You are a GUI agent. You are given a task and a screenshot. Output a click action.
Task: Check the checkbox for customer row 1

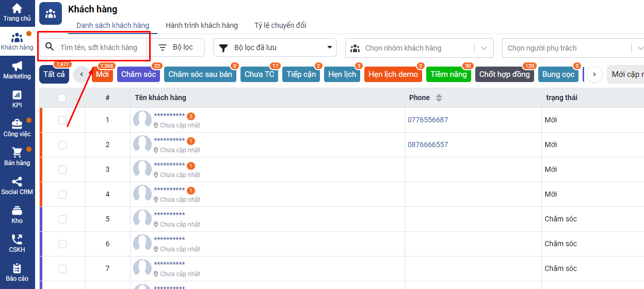tap(62, 120)
